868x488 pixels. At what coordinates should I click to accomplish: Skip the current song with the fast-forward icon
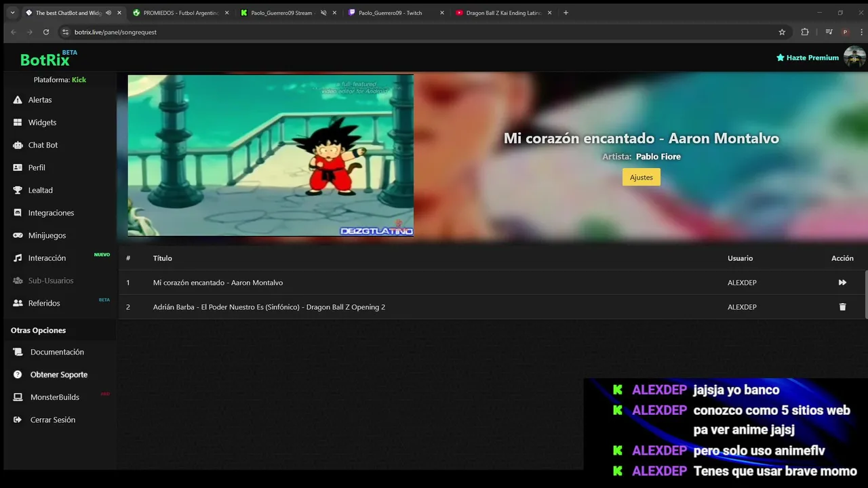tap(842, 283)
